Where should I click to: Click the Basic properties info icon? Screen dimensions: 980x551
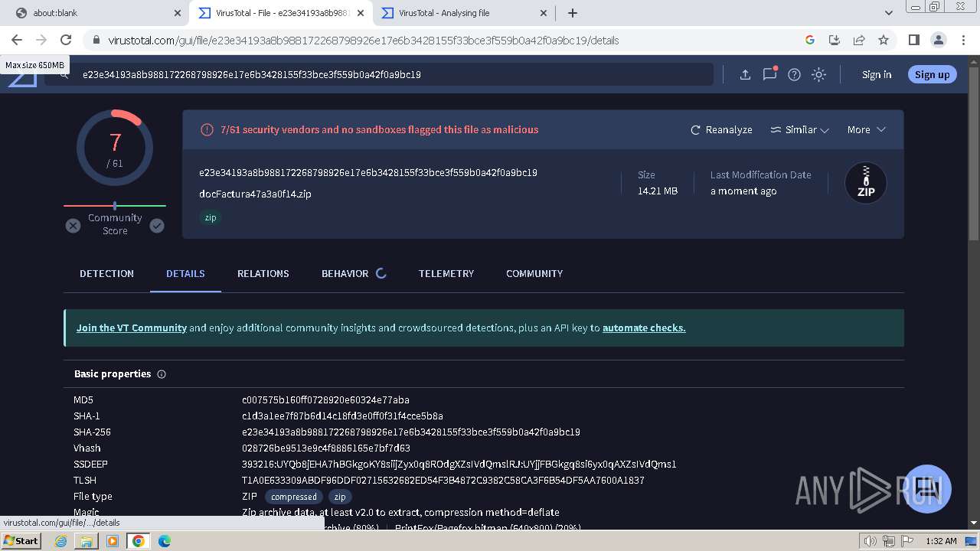point(162,374)
